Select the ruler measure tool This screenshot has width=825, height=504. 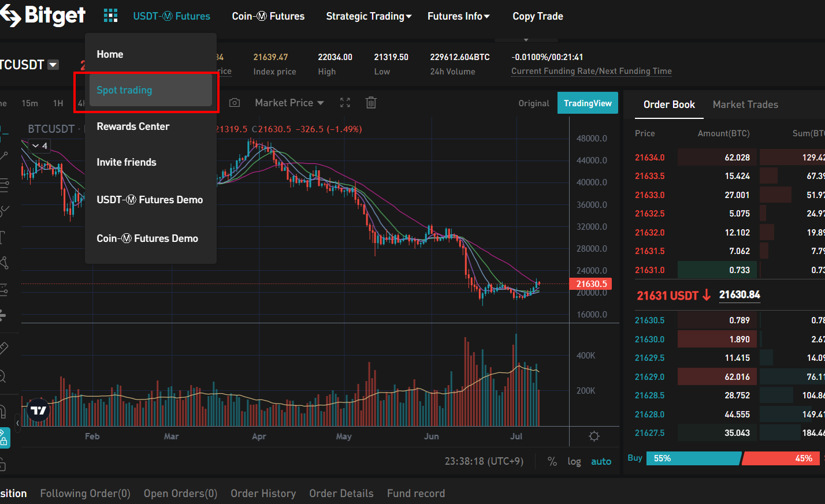3,348
